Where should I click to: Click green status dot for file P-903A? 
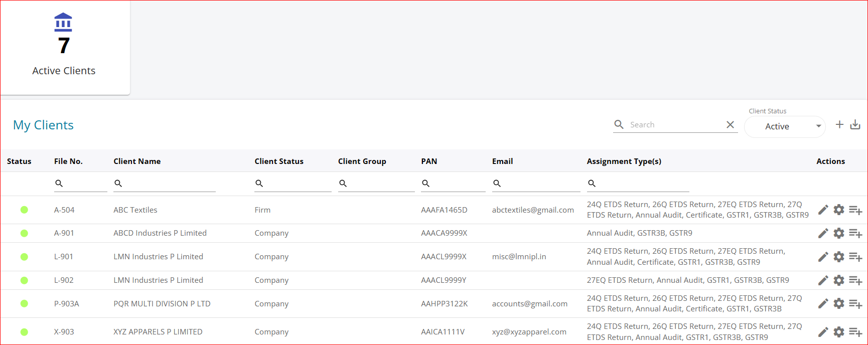pyautogui.click(x=24, y=303)
